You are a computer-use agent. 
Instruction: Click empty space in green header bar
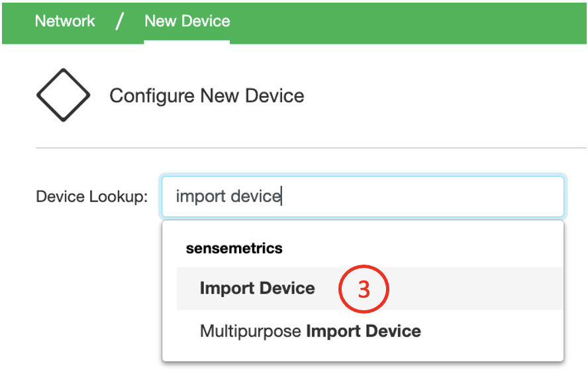411,21
